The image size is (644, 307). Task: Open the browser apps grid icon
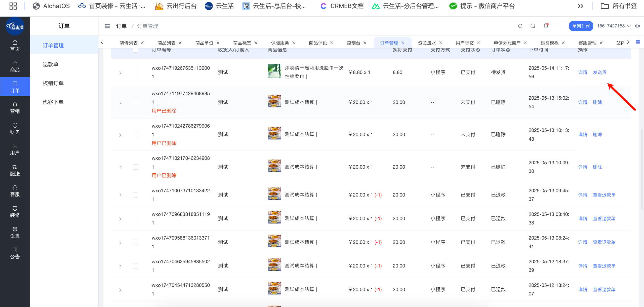[13, 6]
